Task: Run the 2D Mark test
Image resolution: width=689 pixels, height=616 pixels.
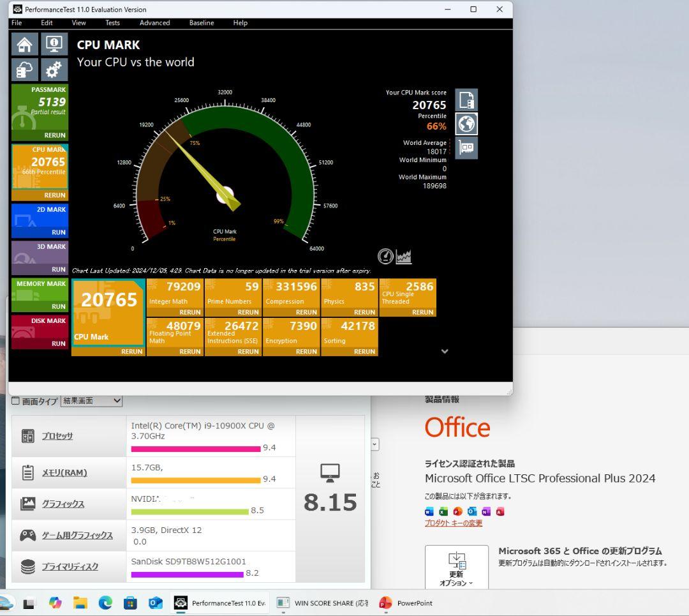Action: [x=59, y=232]
